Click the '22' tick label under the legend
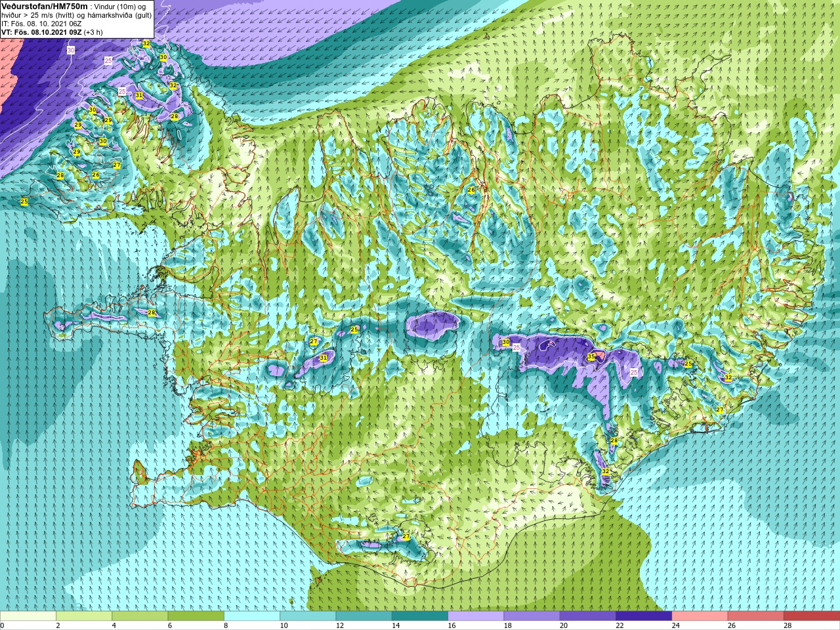 [x=619, y=625]
